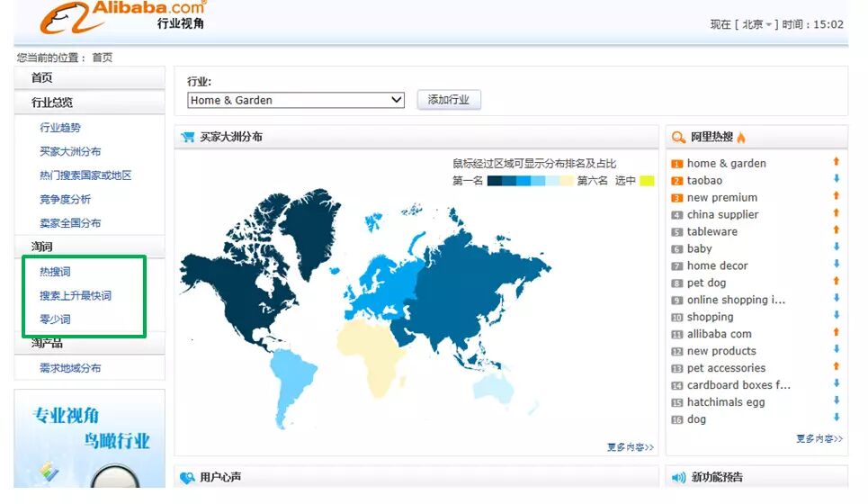This screenshot has height=504, width=868.
Task: Open 竞争度分析 link
Action: coord(66,199)
